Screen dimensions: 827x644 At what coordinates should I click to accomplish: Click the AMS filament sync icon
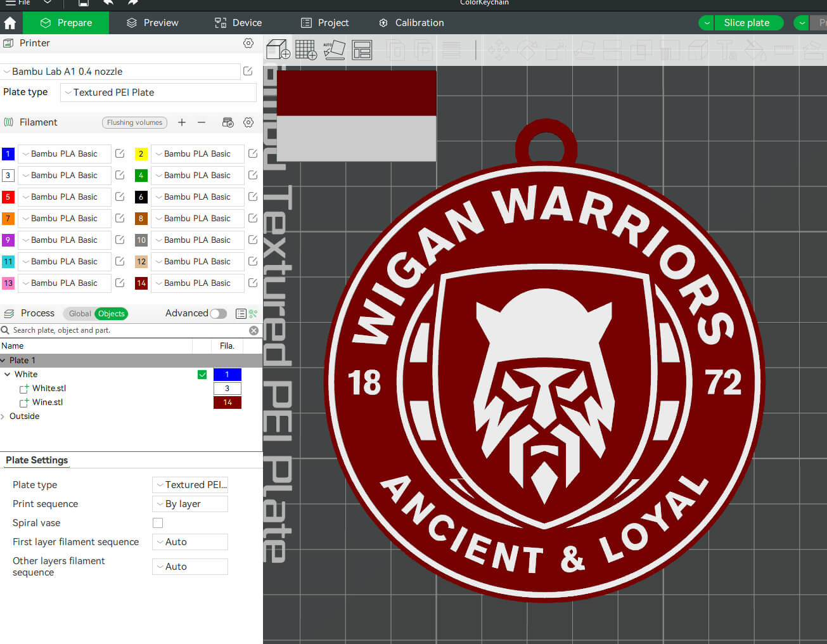228,122
